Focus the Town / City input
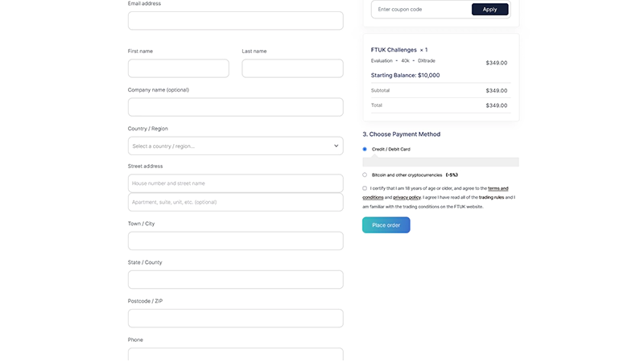This screenshot has width=644, height=362. (235, 241)
